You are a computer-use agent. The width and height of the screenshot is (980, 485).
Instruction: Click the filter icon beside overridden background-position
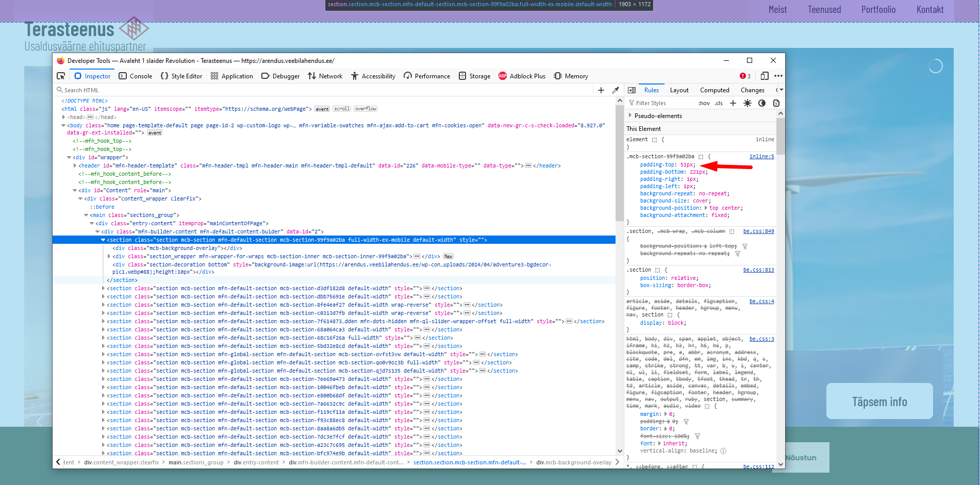point(745,246)
